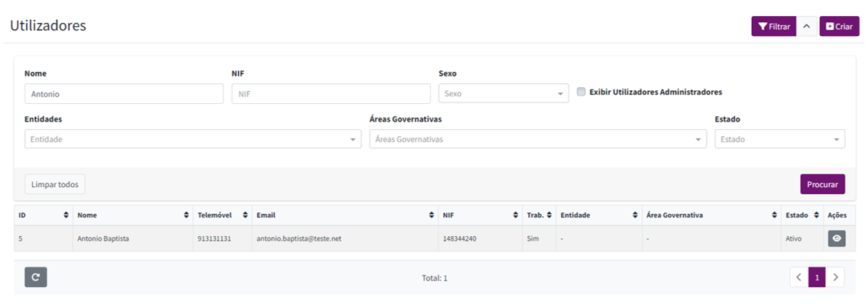Go to next page chevron
This screenshot has height=304, width=868.
pyautogui.click(x=835, y=277)
